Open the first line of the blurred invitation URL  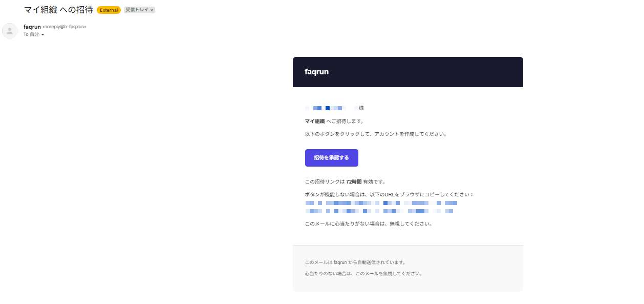[x=381, y=203]
